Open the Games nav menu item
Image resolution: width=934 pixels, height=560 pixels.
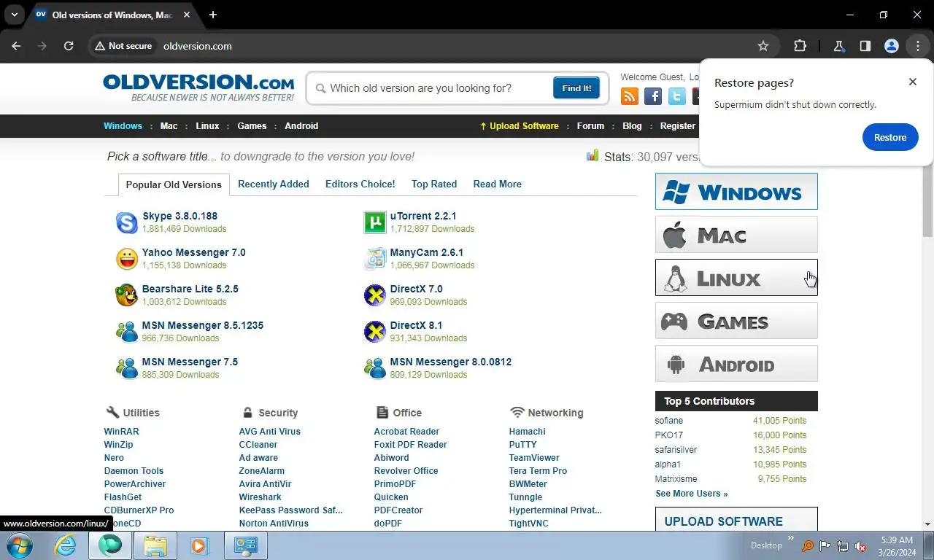point(252,126)
